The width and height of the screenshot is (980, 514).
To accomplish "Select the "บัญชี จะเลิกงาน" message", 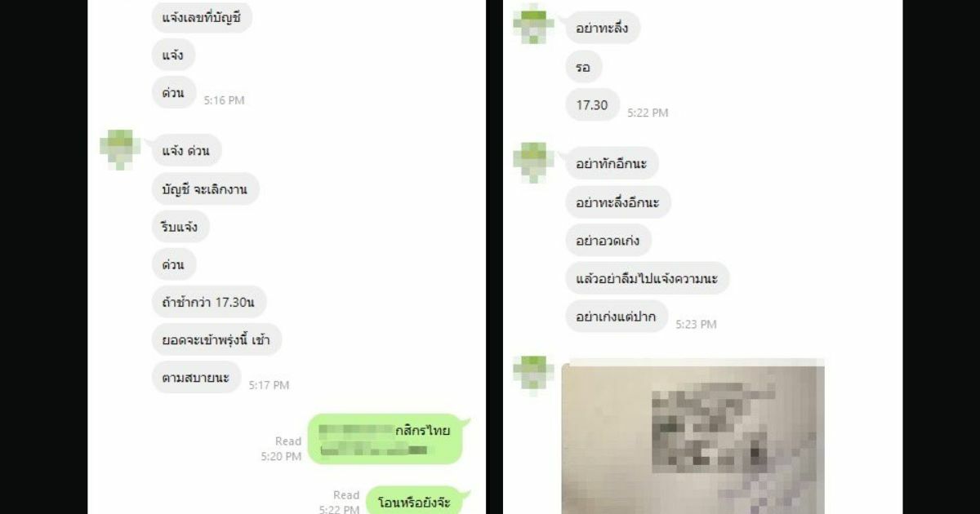I will point(205,188).
